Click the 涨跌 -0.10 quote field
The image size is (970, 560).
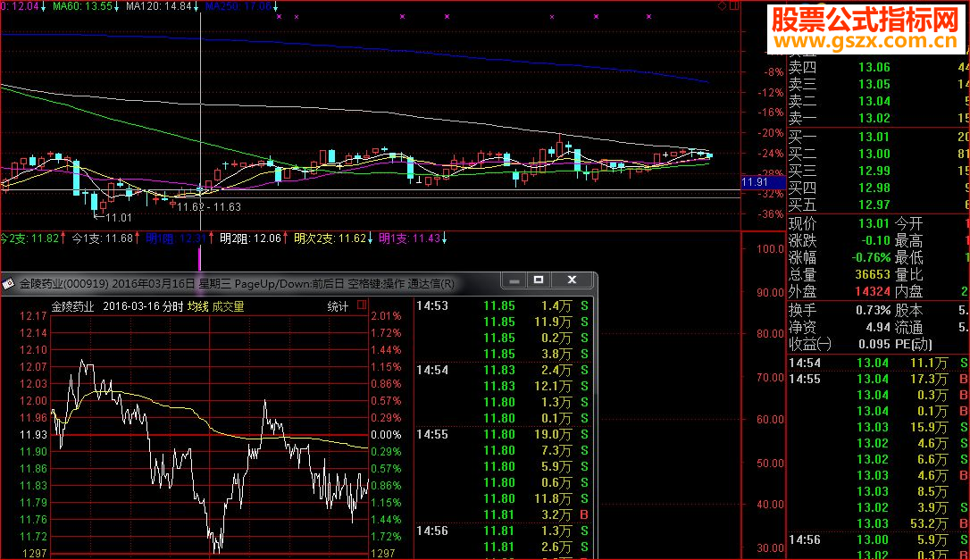(840, 241)
